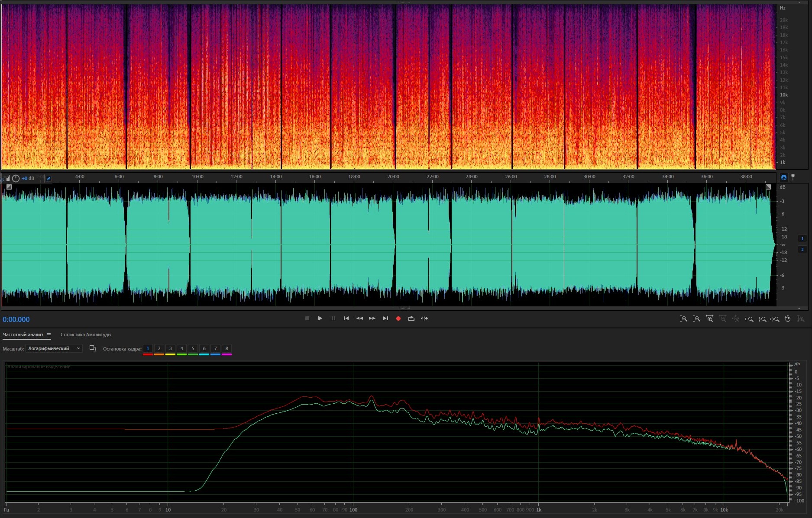This screenshot has width=812, height=518.
Task: Start playback with the Play button
Action: tap(320, 319)
